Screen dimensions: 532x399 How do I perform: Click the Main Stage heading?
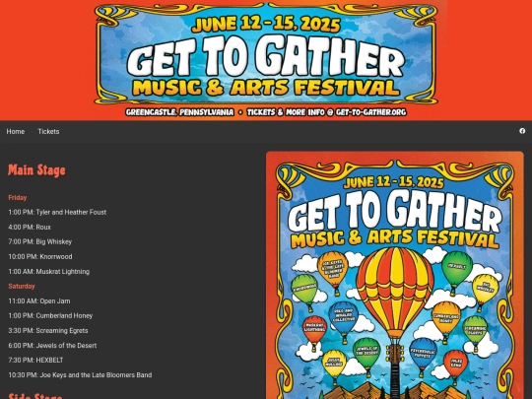(36, 170)
